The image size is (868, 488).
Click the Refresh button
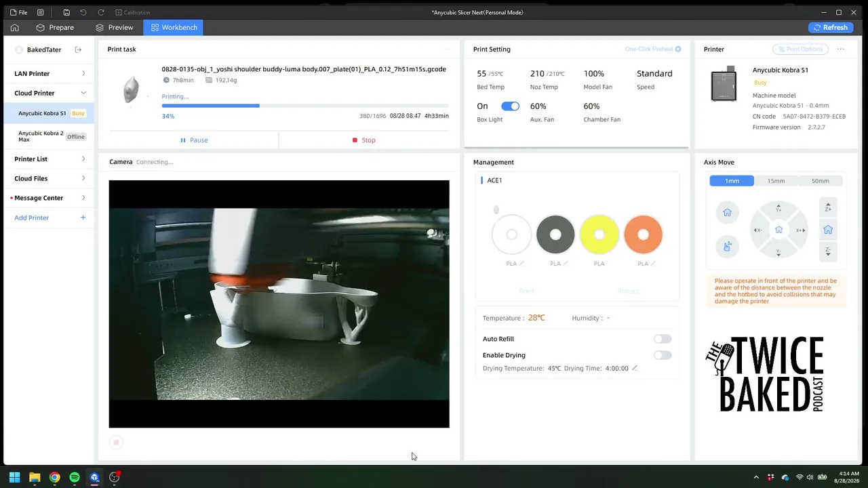point(831,28)
